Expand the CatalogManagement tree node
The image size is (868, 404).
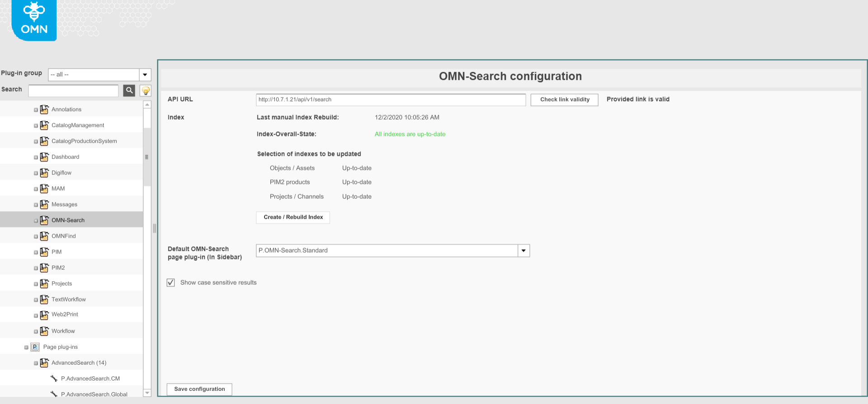pos(36,126)
